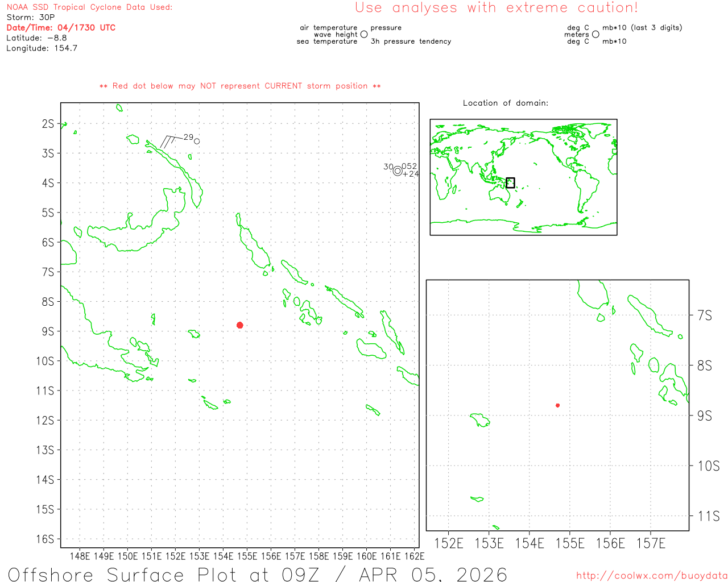Click the Offshore Surface Plot title
728x582 pixels.
pyautogui.click(x=257, y=574)
